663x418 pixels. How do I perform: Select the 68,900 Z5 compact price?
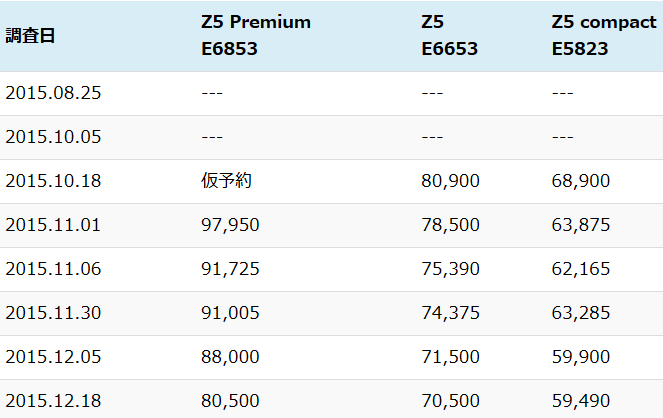581,181
